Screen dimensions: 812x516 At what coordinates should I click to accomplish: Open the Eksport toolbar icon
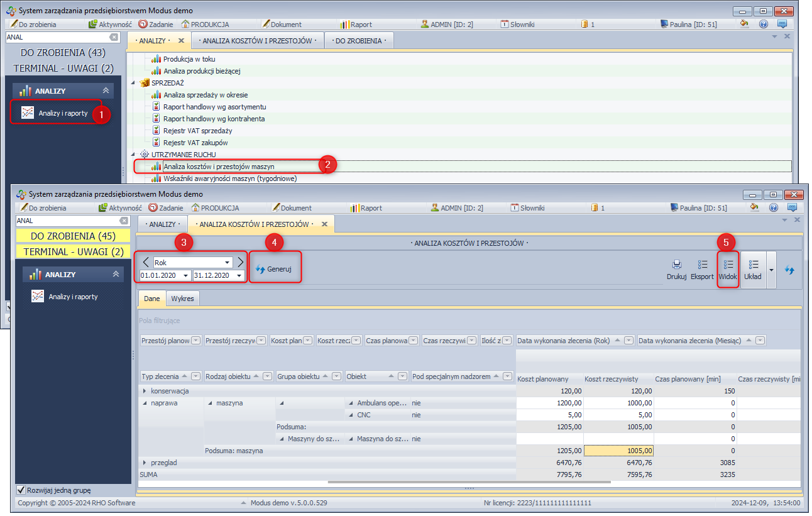pos(702,265)
